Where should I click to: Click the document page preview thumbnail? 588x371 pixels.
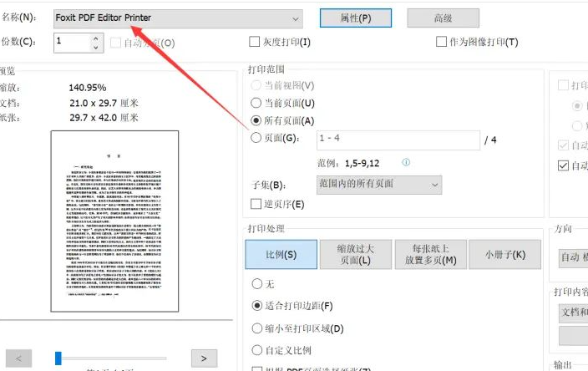[x=114, y=221]
